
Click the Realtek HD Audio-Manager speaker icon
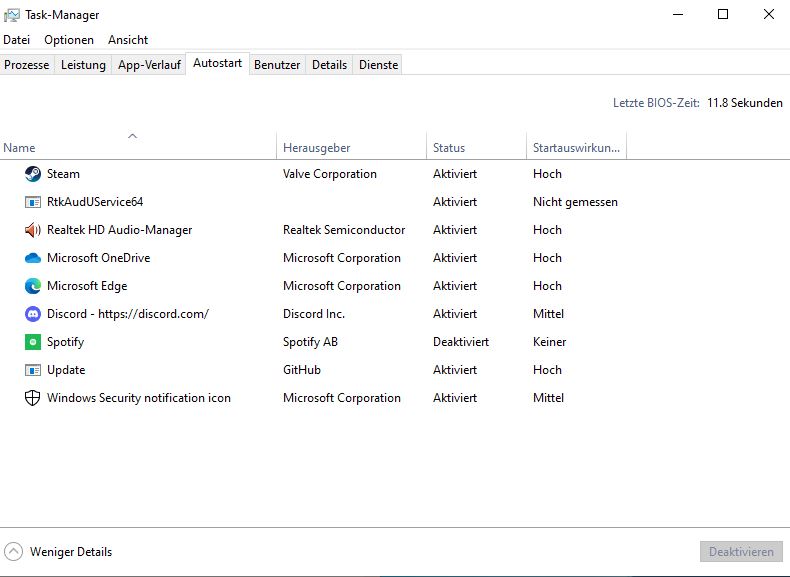pyautogui.click(x=33, y=230)
